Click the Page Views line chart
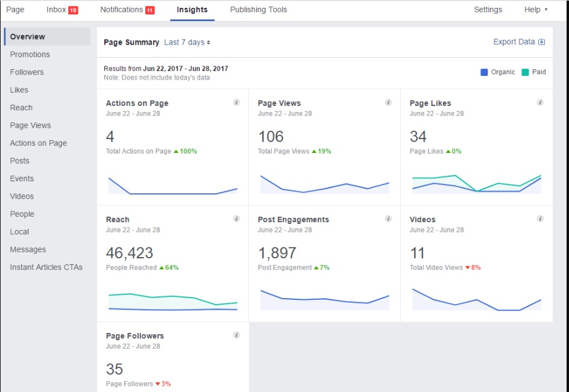The height and width of the screenshot is (392, 569). pos(325,184)
